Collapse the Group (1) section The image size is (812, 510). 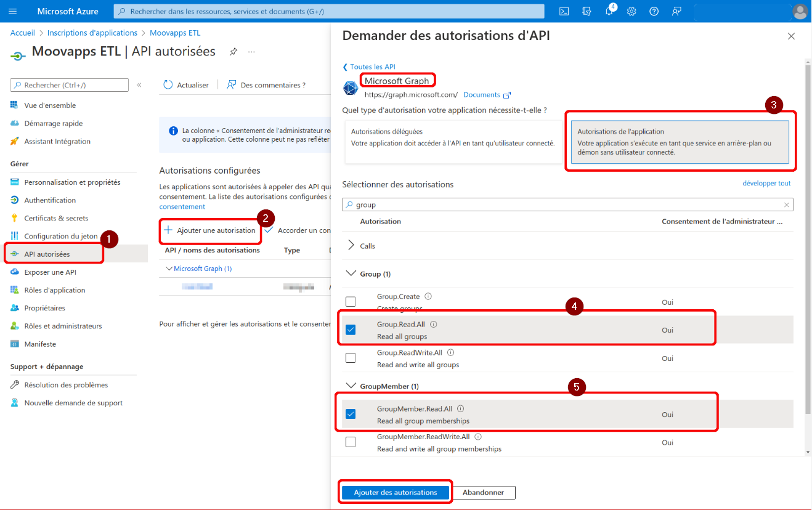pyautogui.click(x=352, y=273)
